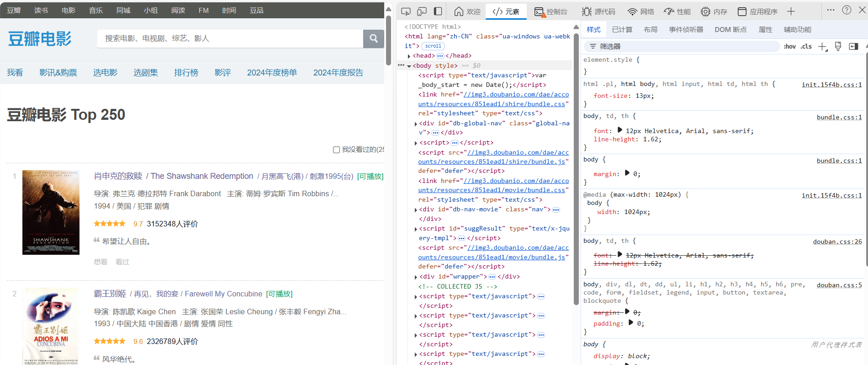Open the movie/bundle.js script link
The height and width of the screenshot is (365, 868).
tap(493, 252)
